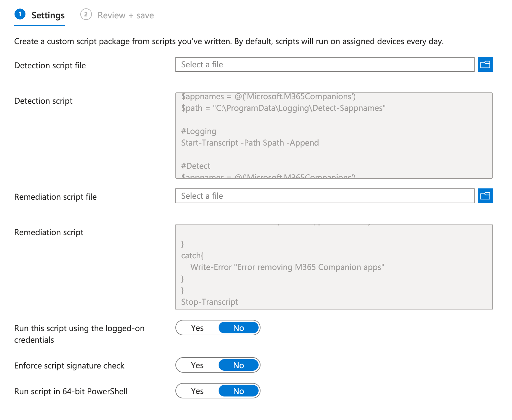Click the '#Logging' comment line

(199, 131)
